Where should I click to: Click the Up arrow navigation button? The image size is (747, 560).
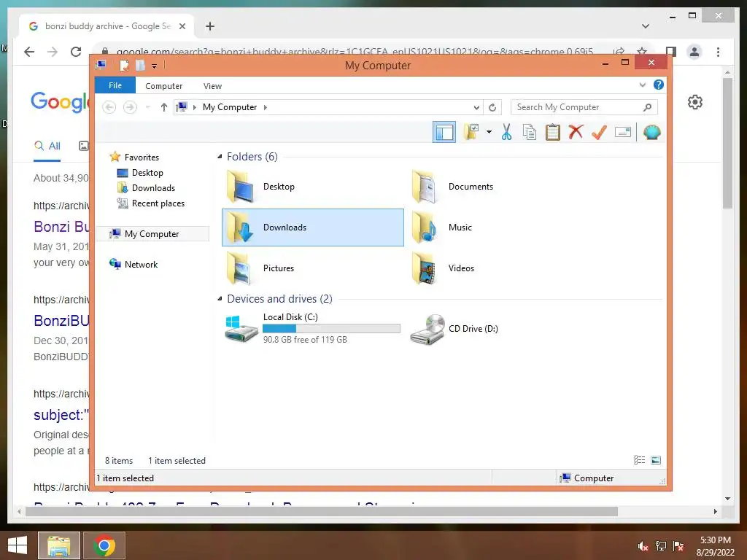[164, 107]
